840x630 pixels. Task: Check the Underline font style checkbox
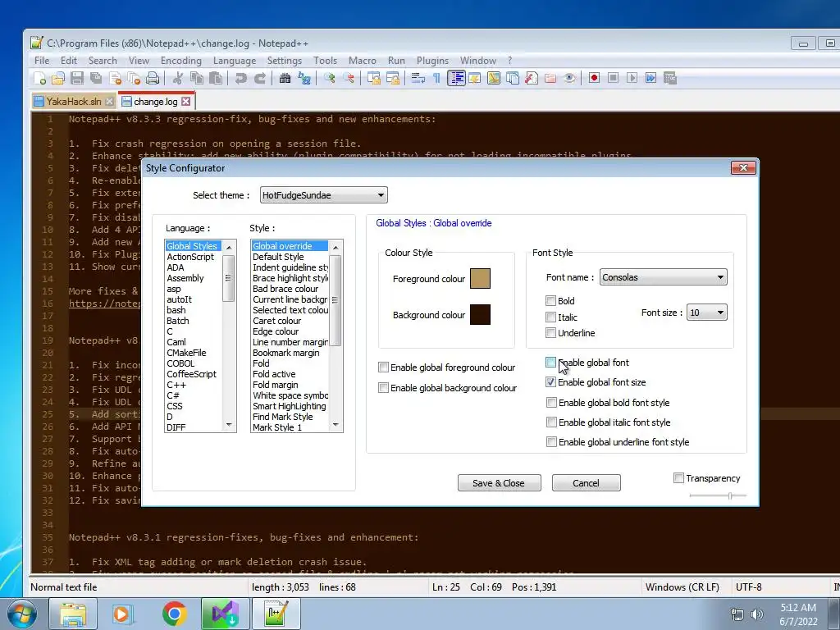tap(550, 333)
